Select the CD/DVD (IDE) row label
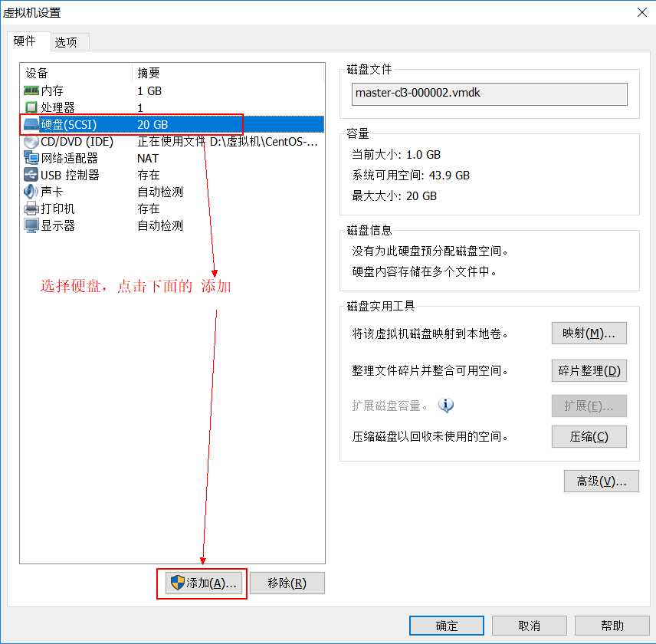The width and height of the screenshot is (656, 644). [x=77, y=141]
